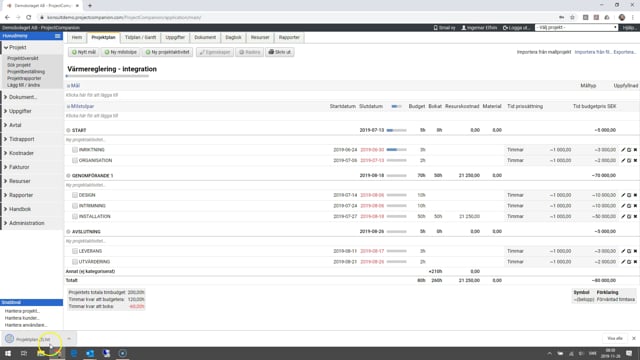
Task: Copy the DESIGN activity row
Action: point(629,195)
